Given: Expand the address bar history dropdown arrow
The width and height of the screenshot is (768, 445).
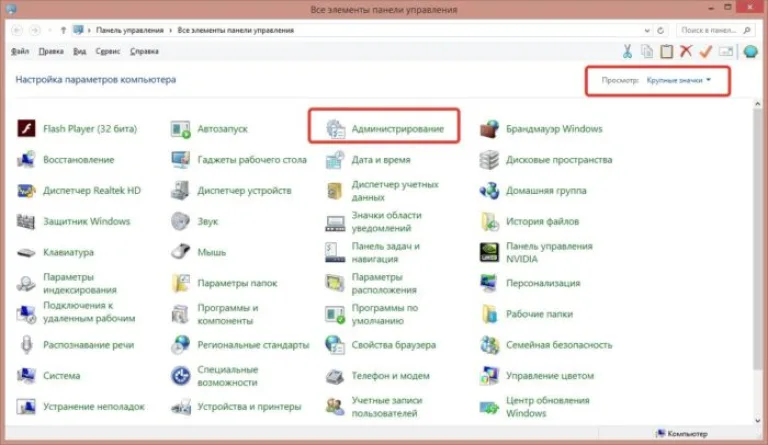Looking at the screenshot, I should tap(647, 30).
